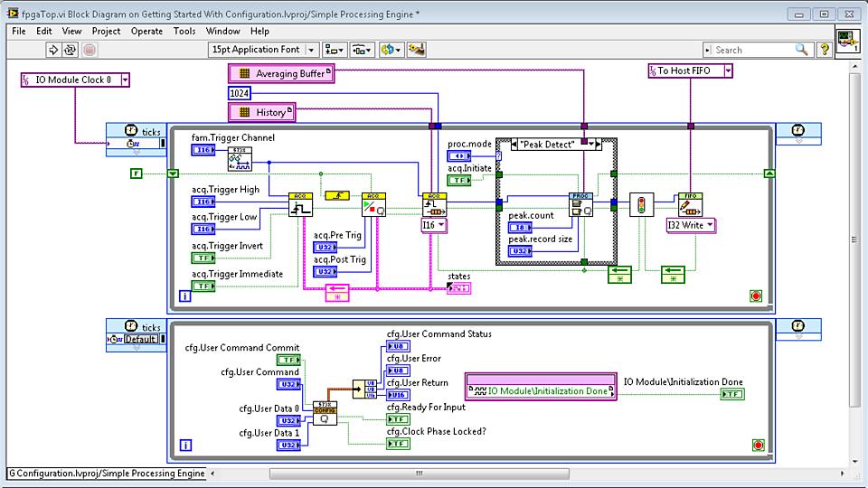Open the File menu
868x488 pixels.
click(x=19, y=31)
